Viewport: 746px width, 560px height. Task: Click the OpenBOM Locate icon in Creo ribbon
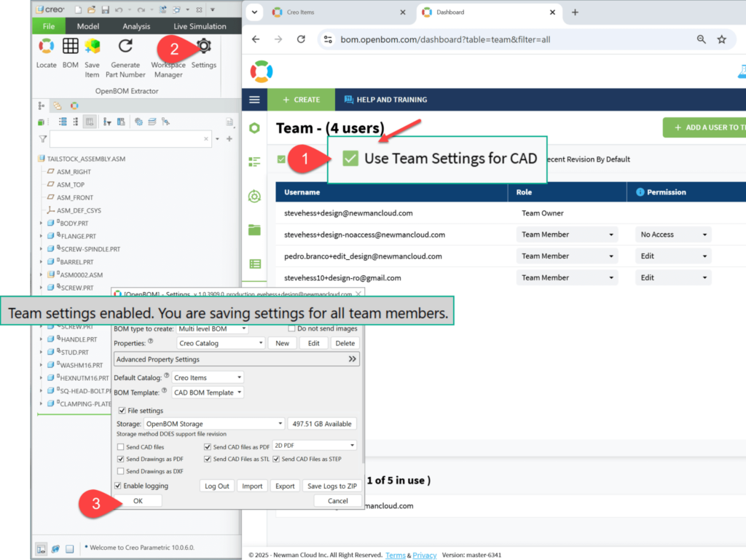[46, 46]
